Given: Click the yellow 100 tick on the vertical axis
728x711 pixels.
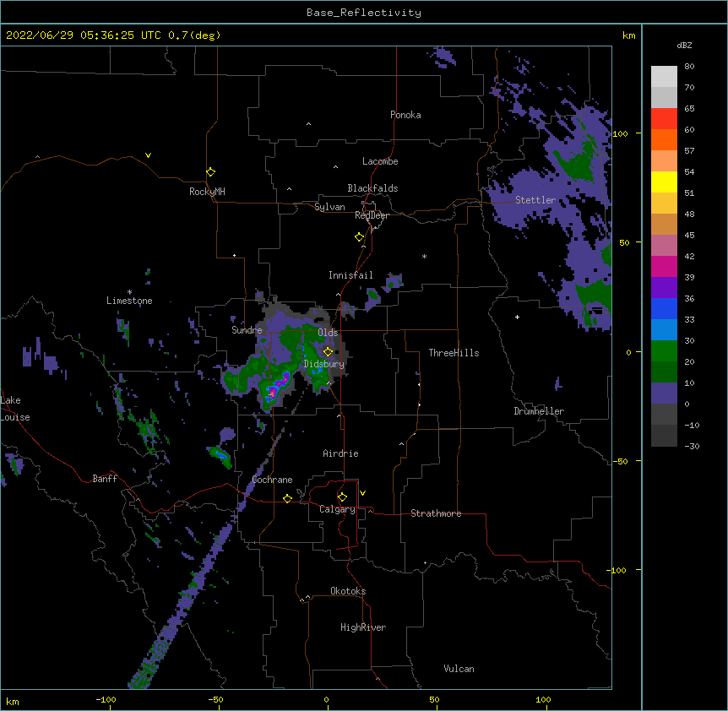Looking at the screenshot, I should (620, 133).
